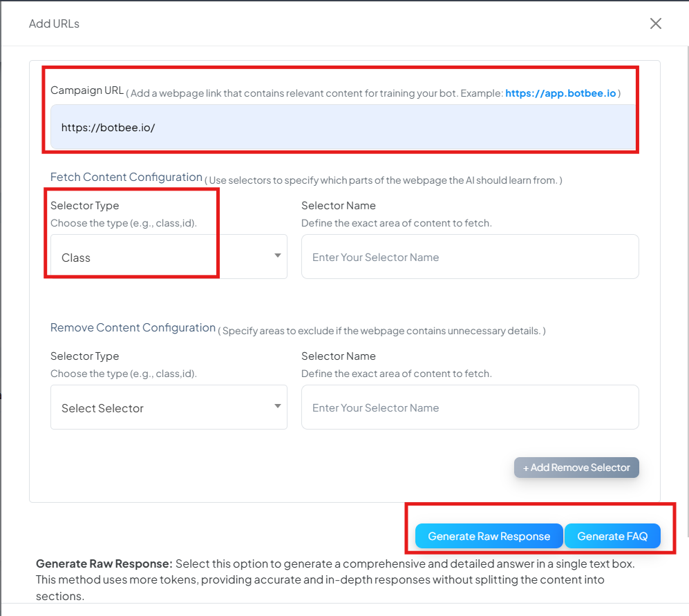The height and width of the screenshot is (616, 689).
Task: Click the arrow icon beside Select Selector
Action: pyautogui.click(x=277, y=406)
